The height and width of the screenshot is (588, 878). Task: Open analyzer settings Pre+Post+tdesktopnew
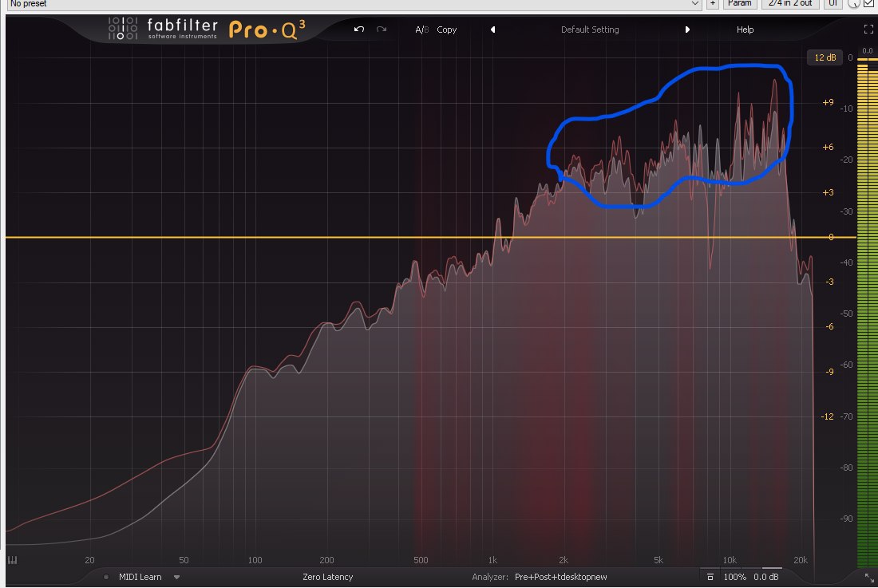pos(560,577)
